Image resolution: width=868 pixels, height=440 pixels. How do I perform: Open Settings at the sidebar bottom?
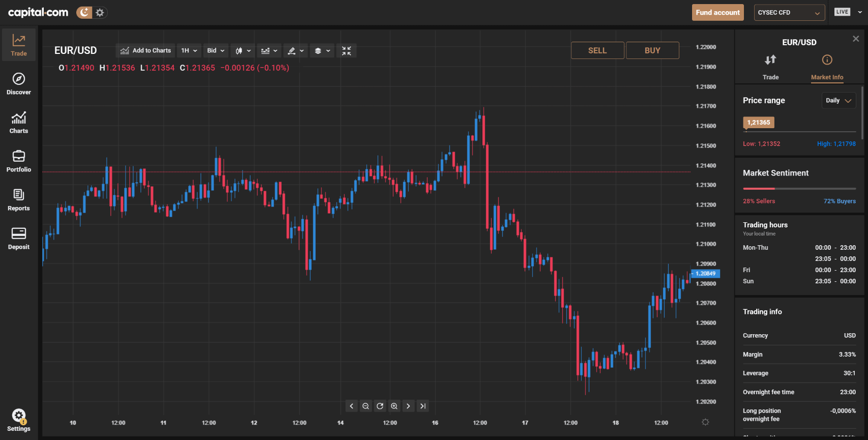point(19,420)
